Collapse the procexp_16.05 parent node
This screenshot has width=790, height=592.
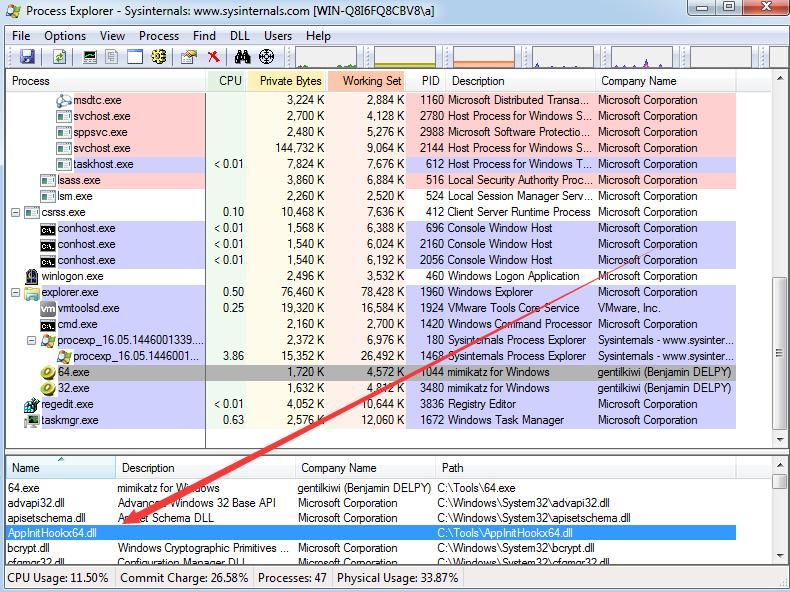[x=31, y=341]
